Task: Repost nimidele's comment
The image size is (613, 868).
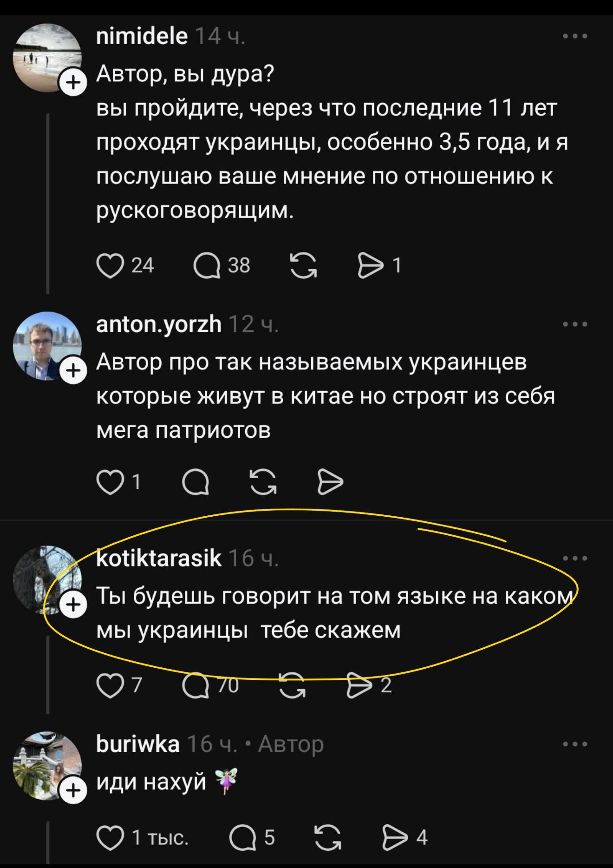Action: [x=303, y=266]
